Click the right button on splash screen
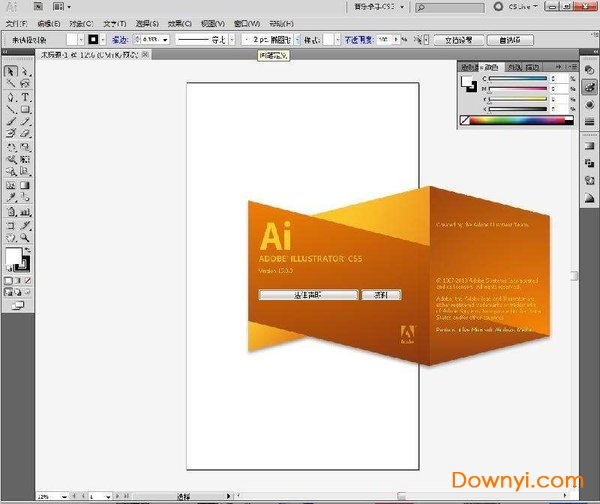 tap(380, 295)
